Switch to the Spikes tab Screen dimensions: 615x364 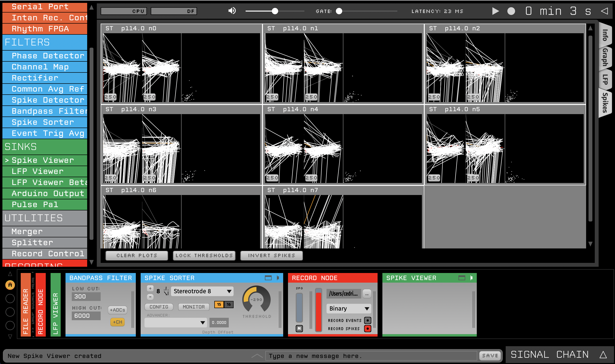605,103
